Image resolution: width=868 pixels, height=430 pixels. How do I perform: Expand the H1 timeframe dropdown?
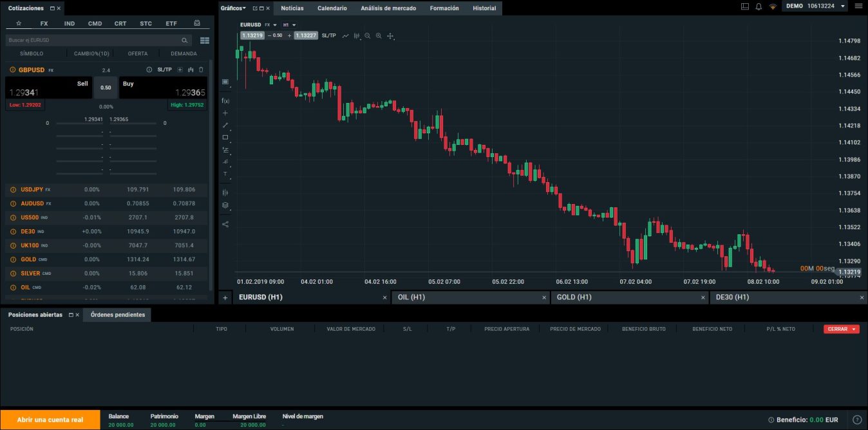(288, 25)
